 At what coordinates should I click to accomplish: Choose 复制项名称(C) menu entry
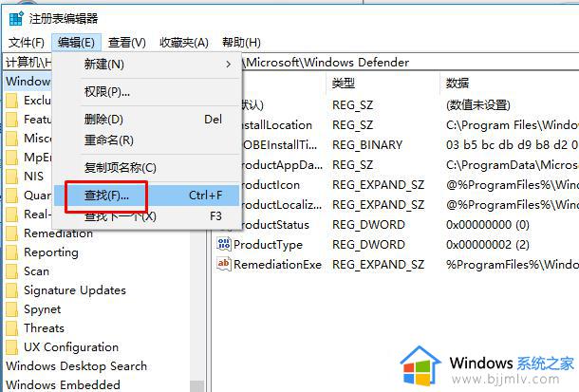[x=148, y=168]
